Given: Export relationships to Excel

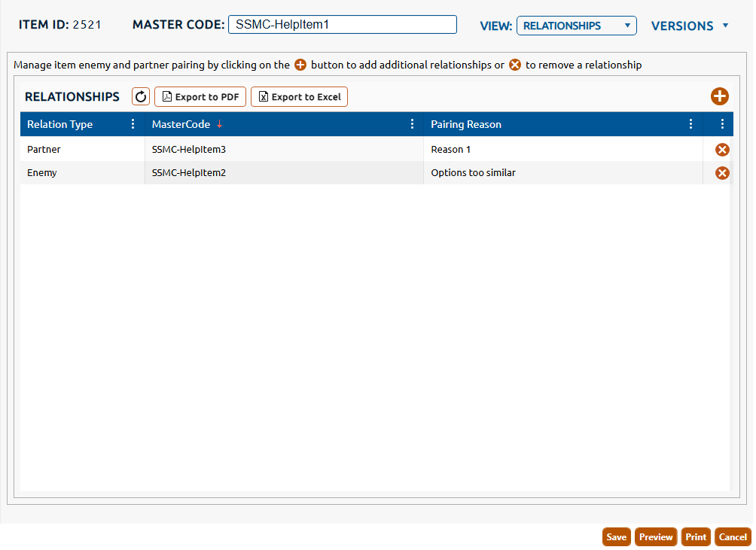Looking at the screenshot, I should point(299,96).
